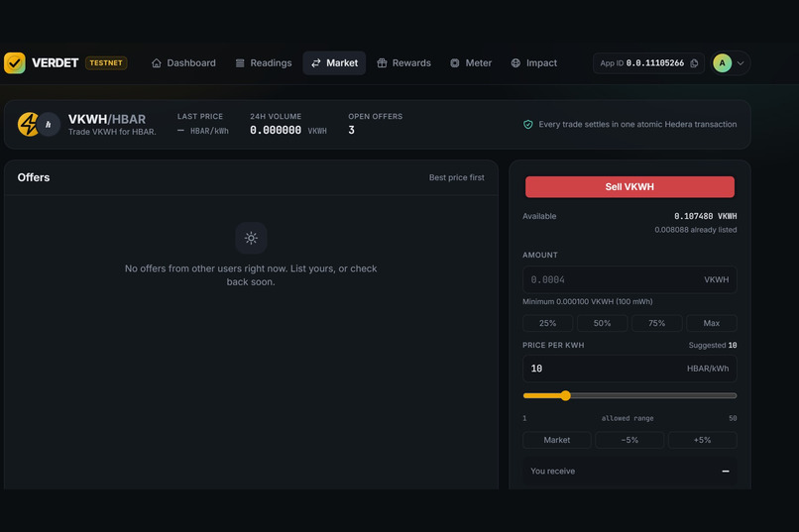Screen dimensions: 799x532
Task: Click the VKWH/HBAR pair title
Action: [x=107, y=119]
